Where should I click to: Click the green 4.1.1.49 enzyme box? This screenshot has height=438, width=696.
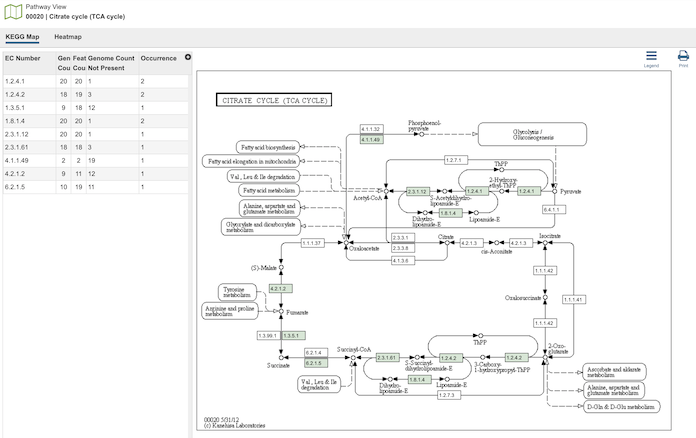pyautogui.click(x=372, y=139)
